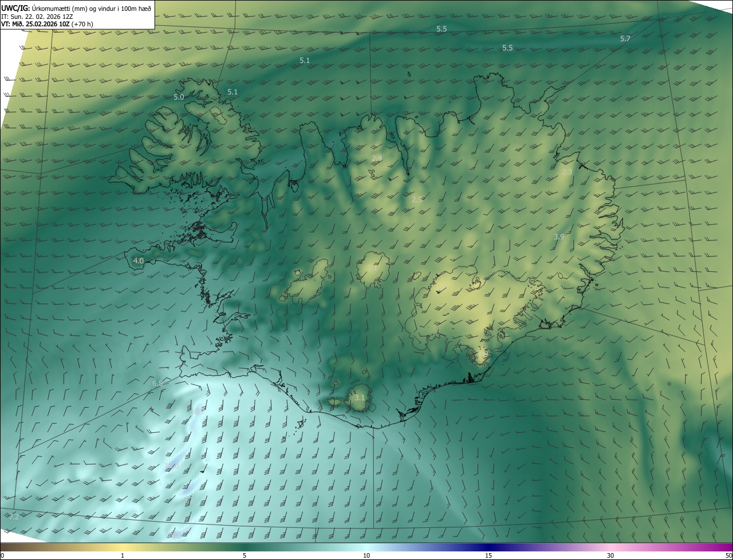
Task: Click the 10 tick on the color scale
Action: (x=366, y=556)
